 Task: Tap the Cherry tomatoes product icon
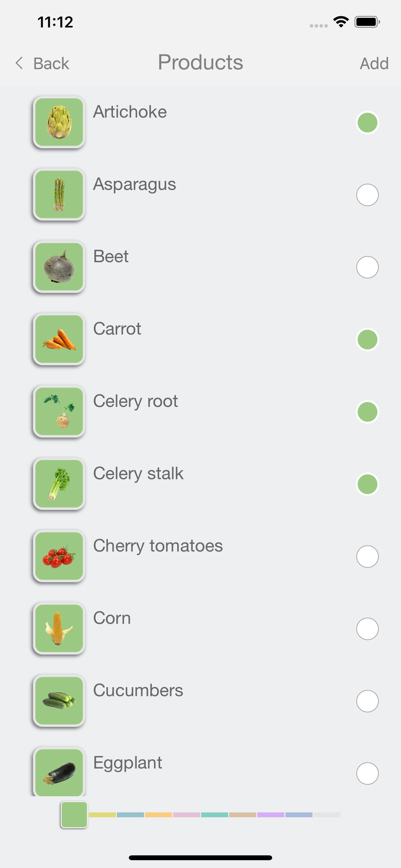coord(59,556)
